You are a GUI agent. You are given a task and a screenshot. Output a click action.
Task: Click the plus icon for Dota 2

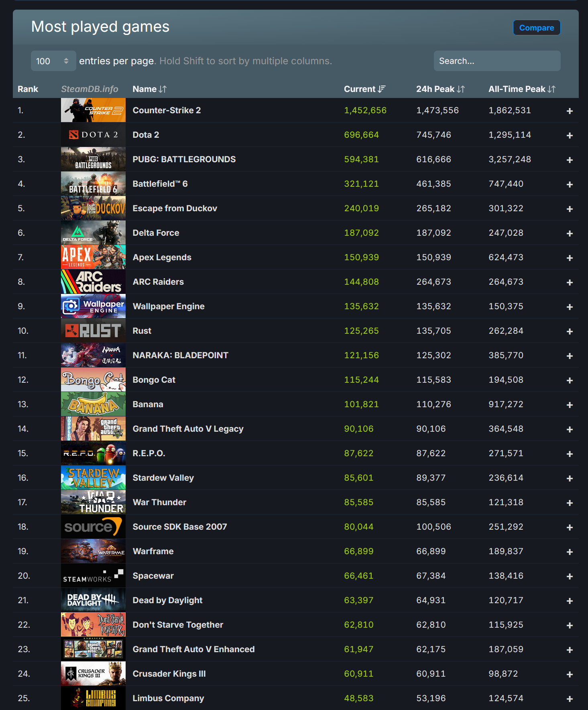click(x=570, y=135)
